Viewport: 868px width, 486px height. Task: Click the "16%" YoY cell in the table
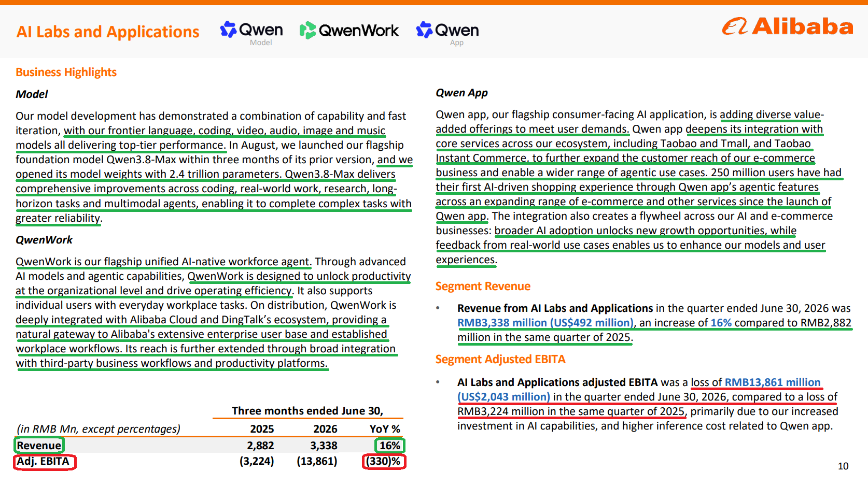(390, 446)
